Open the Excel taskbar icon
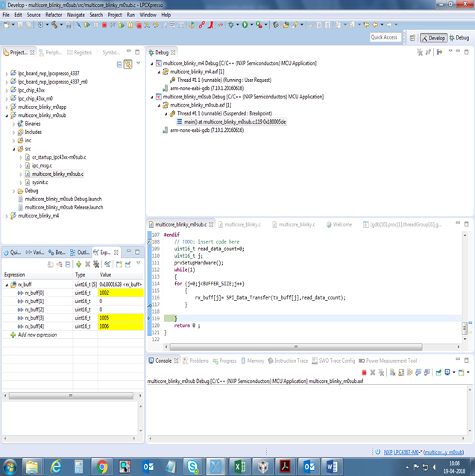The image size is (475, 476). (x=239, y=466)
